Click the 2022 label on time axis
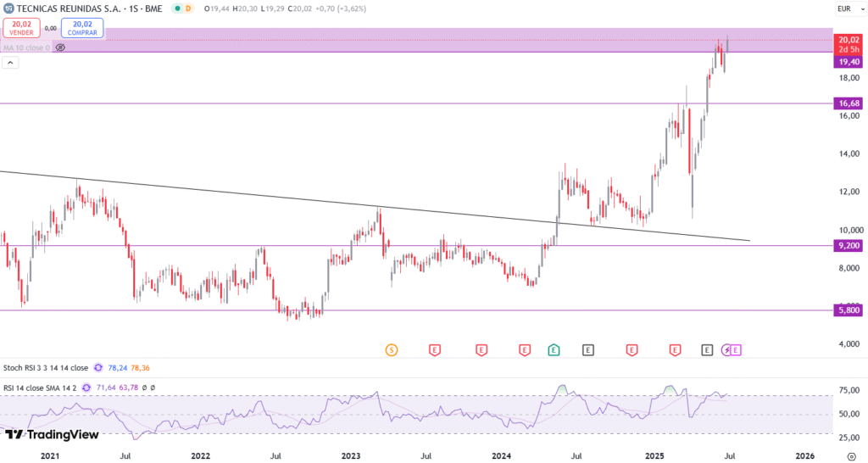 click(200, 456)
